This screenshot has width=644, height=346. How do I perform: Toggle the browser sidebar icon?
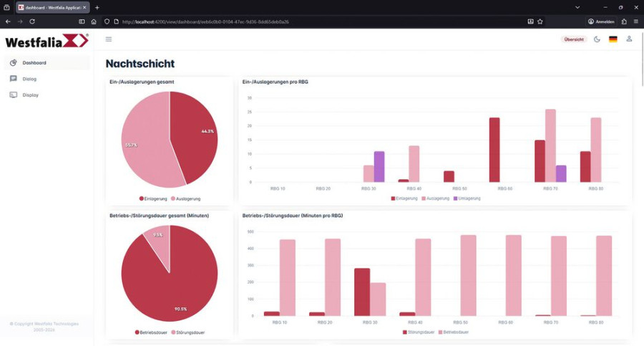(x=82, y=21)
